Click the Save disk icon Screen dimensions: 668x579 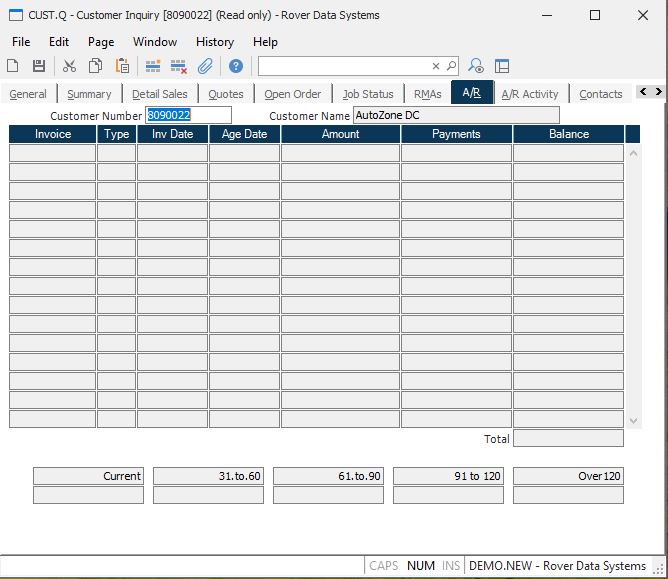pyautogui.click(x=39, y=66)
